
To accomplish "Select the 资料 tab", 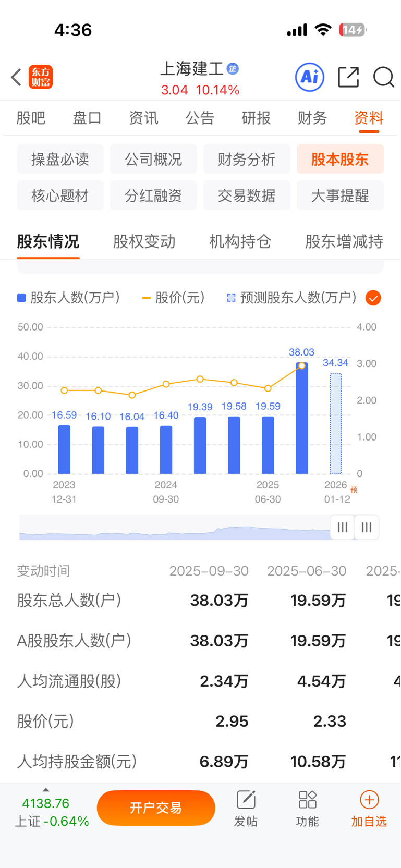I will [x=369, y=118].
